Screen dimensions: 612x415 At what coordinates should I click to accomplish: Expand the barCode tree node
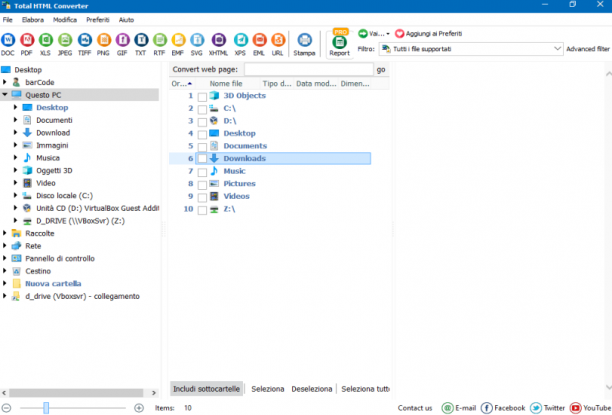[x=5, y=82]
